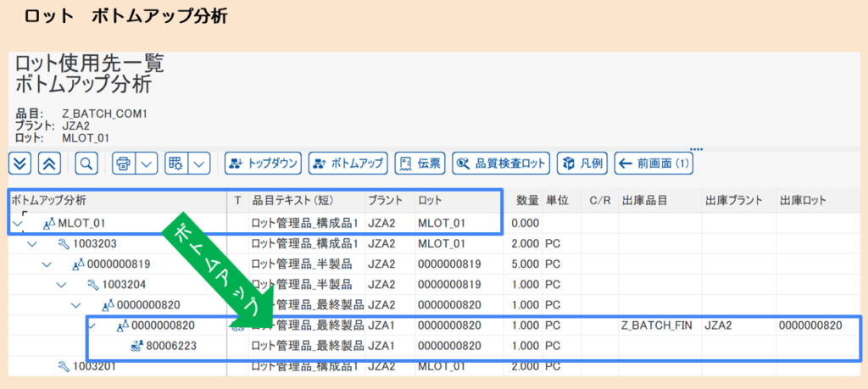Click the expand all nodes icon
This screenshot has height=389, width=868.
tap(20, 163)
